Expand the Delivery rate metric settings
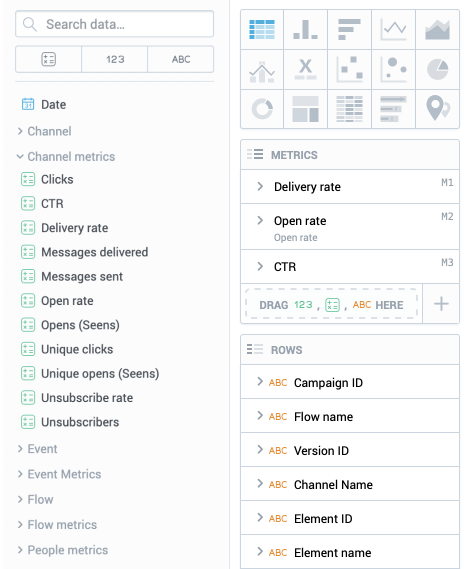Screen dimensions: 471x569 point(260,187)
